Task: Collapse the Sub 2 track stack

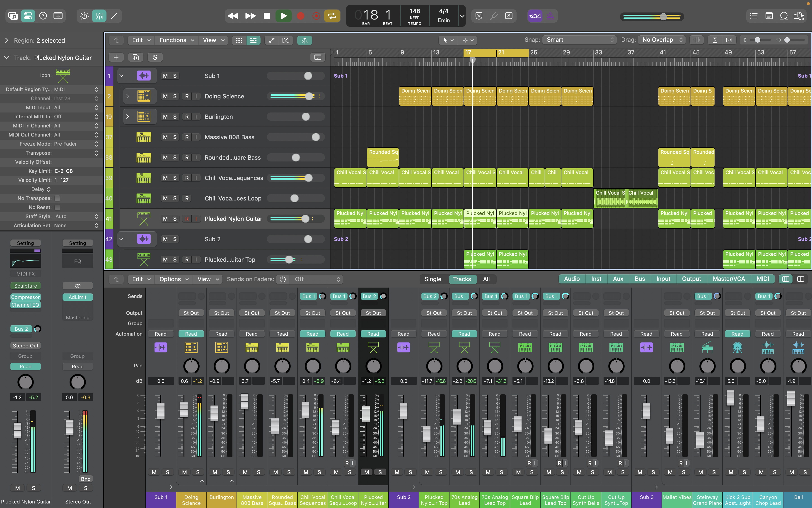Action: (121, 239)
